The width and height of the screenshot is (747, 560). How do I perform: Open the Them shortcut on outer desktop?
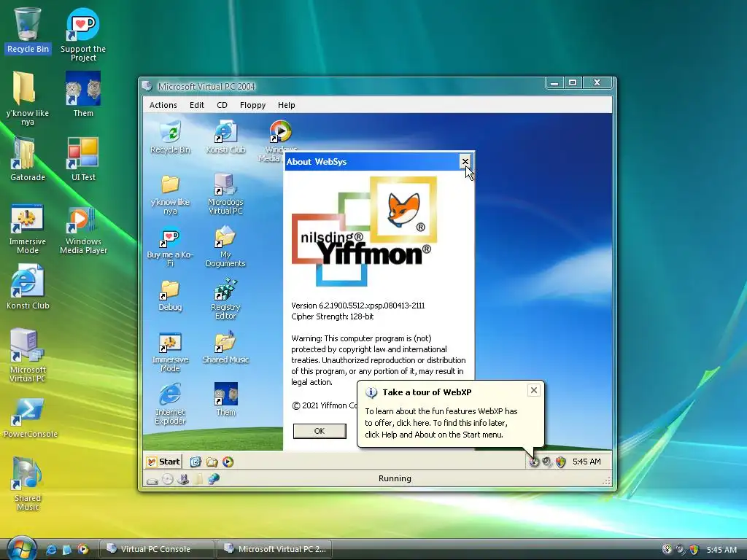(x=83, y=94)
